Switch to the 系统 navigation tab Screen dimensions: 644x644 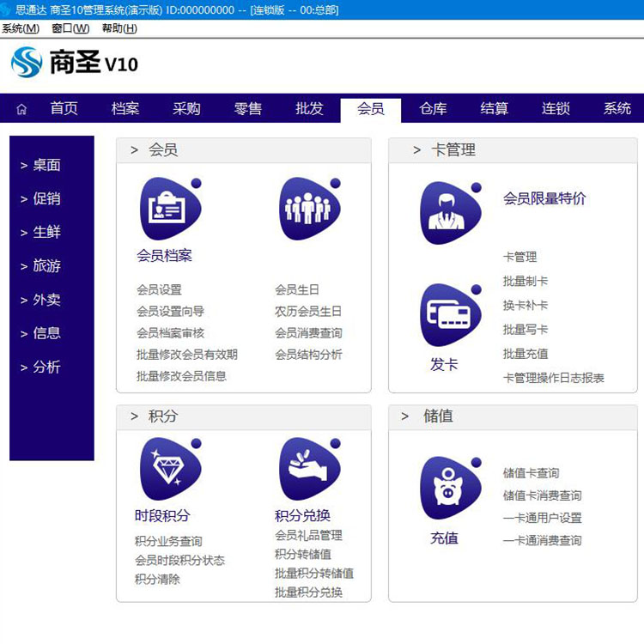tap(617, 108)
